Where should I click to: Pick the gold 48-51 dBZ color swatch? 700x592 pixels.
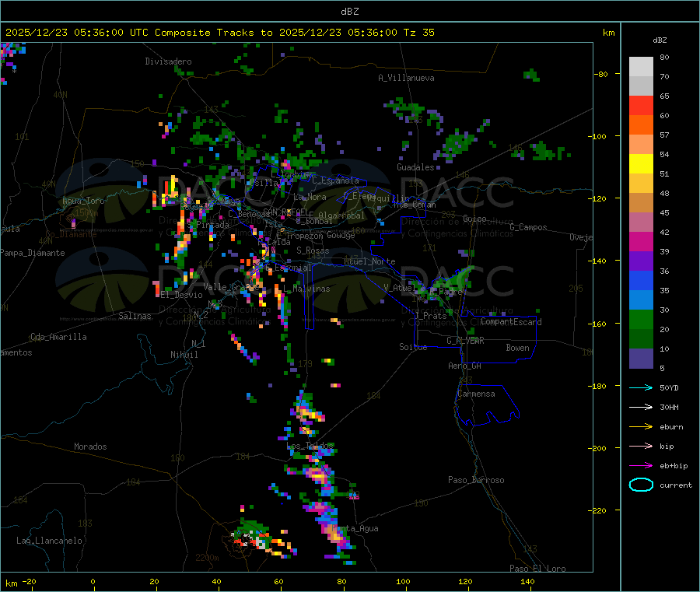click(x=641, y=184)
